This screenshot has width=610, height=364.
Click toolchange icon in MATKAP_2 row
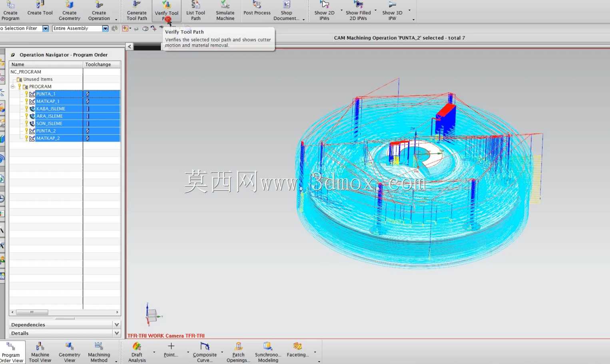(x=88, y=139)
